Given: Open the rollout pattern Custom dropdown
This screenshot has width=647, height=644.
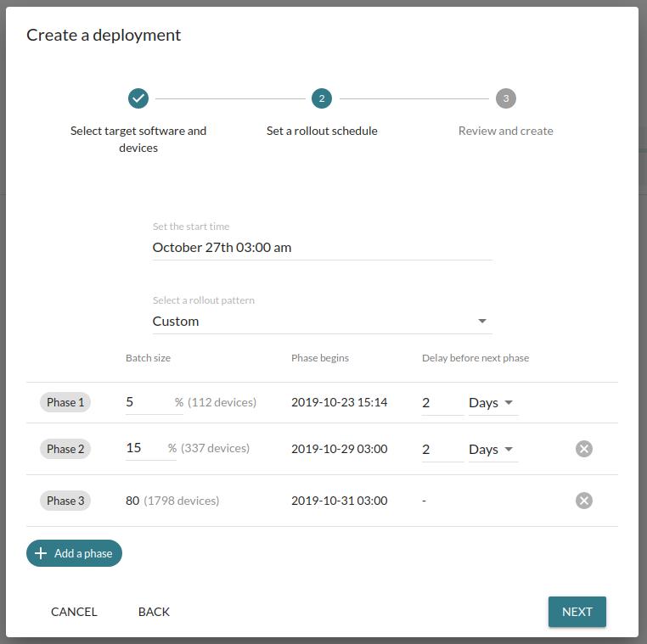Looking at the screenshot, I should [323, 322].
